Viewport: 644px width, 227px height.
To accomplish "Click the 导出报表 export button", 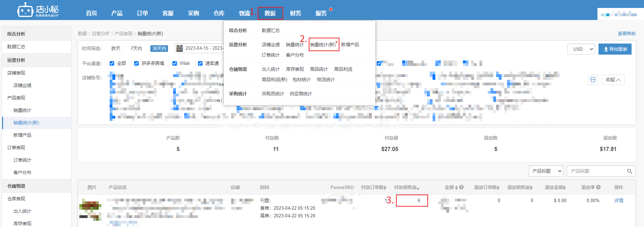I will pyautogui.click(x=615, y=49).
